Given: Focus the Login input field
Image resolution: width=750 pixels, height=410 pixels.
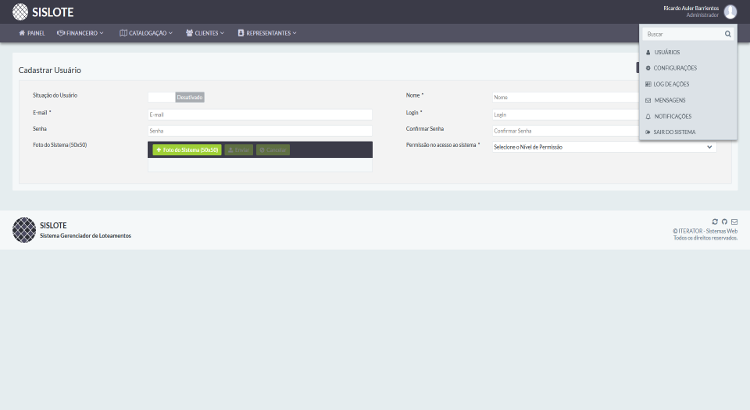Looking at the screenshot, I should click(566, 115).
